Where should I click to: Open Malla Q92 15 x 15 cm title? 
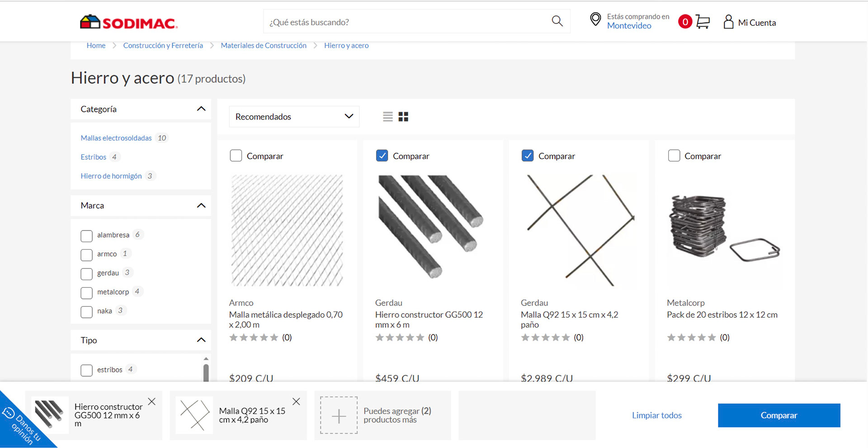[x=570, y=319]
